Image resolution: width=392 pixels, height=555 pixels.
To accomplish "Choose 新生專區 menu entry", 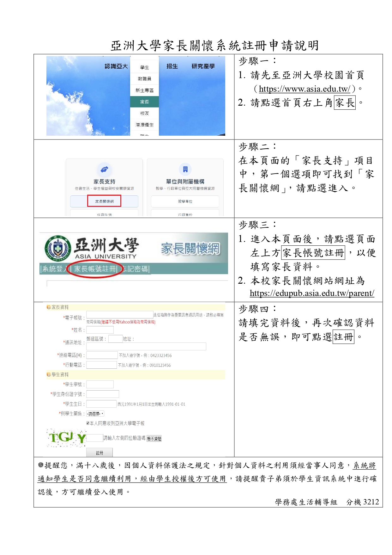I will click(144, 90).
